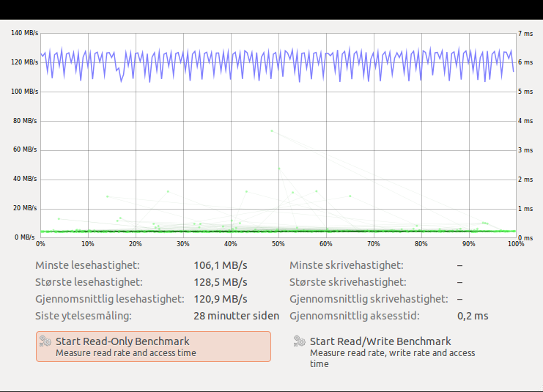Click the '40 MB/s' axis label
Screen dimensions: 543x392
pyautogui.click(x=25, y=179)
